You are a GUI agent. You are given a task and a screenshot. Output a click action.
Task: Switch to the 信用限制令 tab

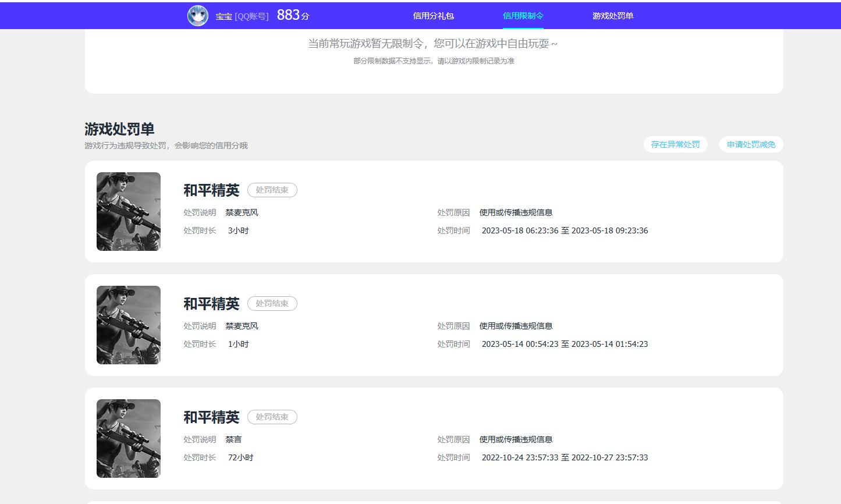[x=523, y=16]
